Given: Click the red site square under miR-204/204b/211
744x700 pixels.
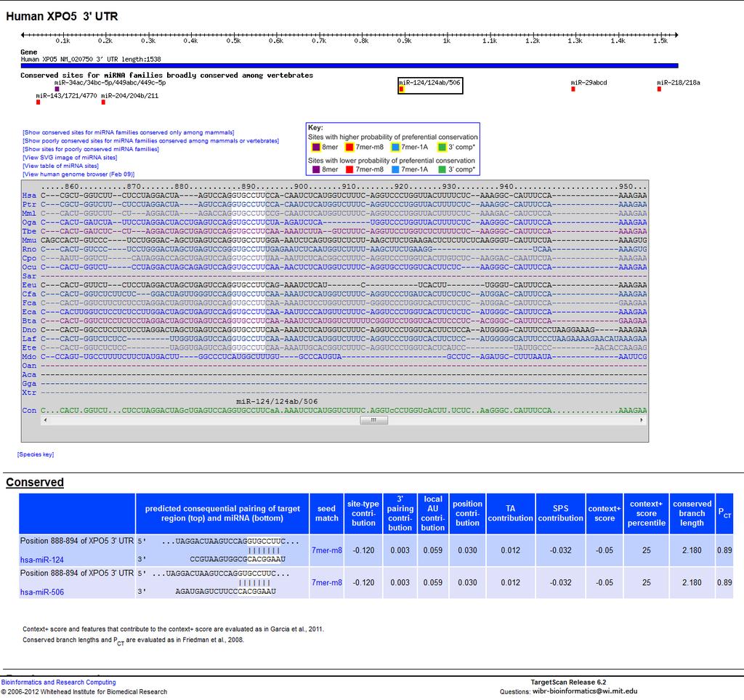Looking at the screenshot, I should (103, 102).
